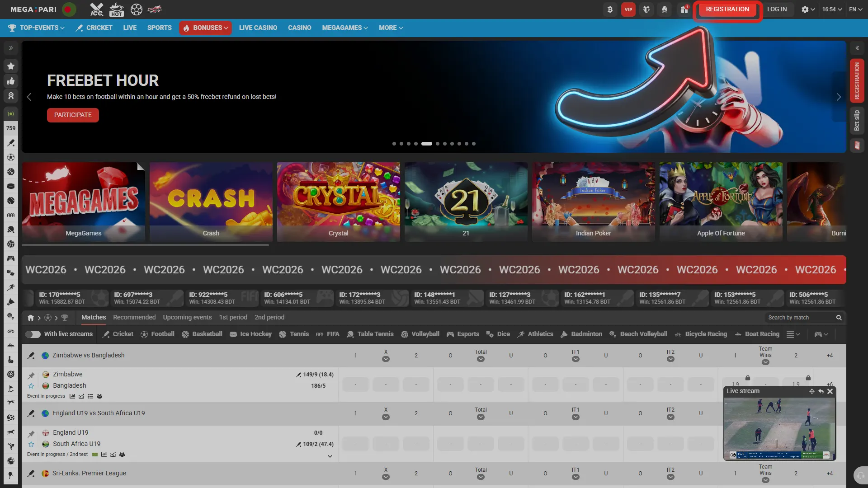This screenshot has width=868, height=488.
Task: Favorite the England U19 match star
Action: (31, 444)
